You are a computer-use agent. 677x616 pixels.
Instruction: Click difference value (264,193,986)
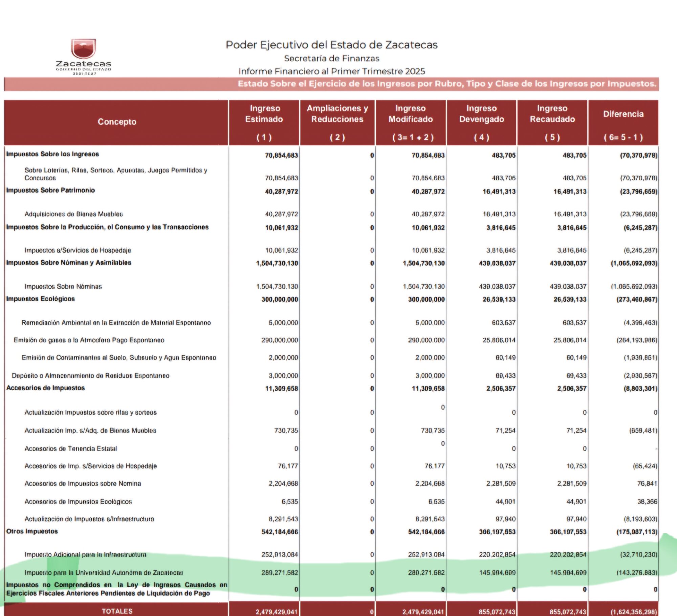(637, 340)
